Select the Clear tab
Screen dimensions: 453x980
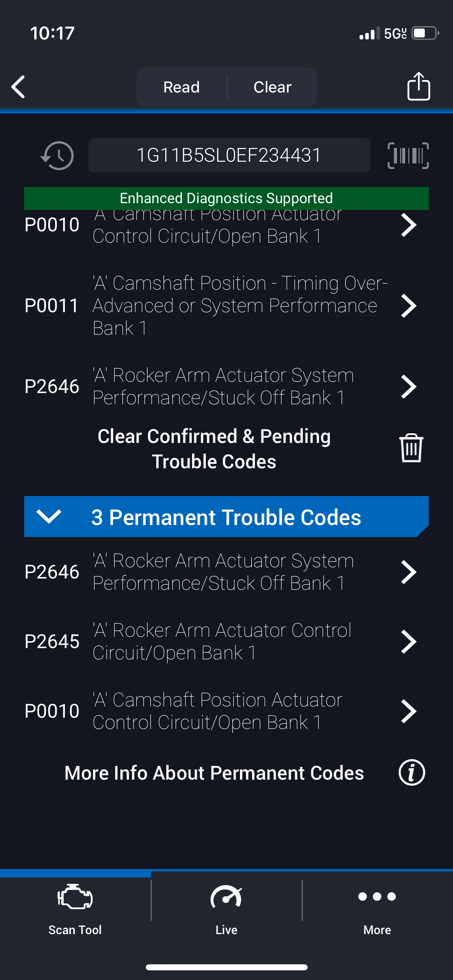[x=273, y=87]
